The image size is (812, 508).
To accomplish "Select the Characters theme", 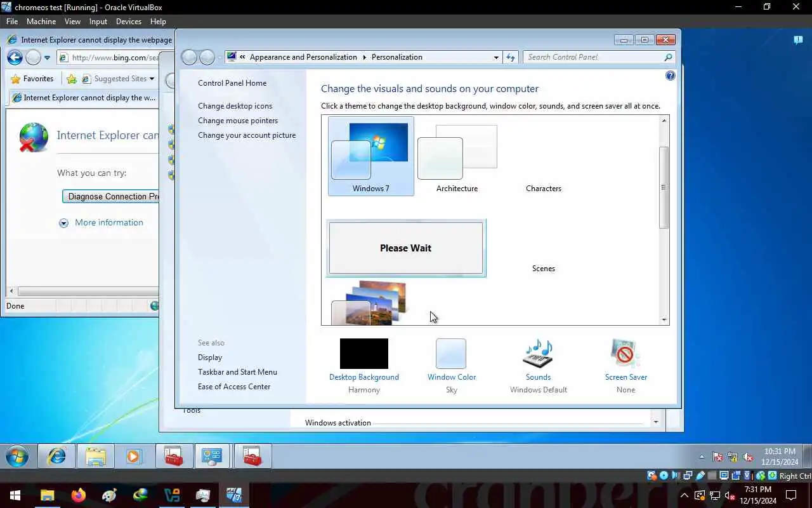I will coord(544,189).
